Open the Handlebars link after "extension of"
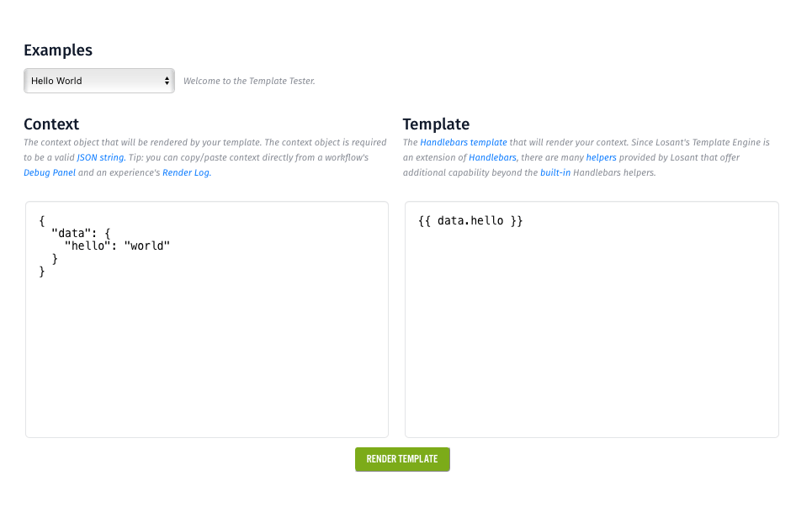 492,157
